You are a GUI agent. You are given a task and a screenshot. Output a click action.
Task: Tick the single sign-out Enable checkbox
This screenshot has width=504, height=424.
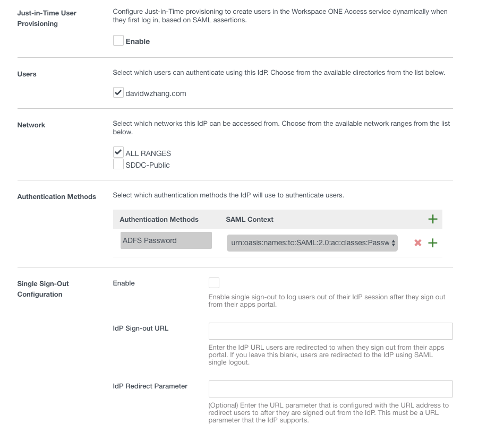tap(214, 283)
